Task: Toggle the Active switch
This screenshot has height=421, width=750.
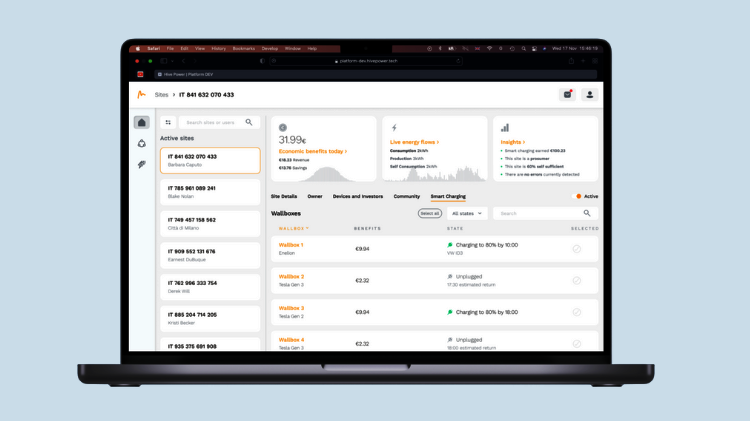Action: [578, 196]
